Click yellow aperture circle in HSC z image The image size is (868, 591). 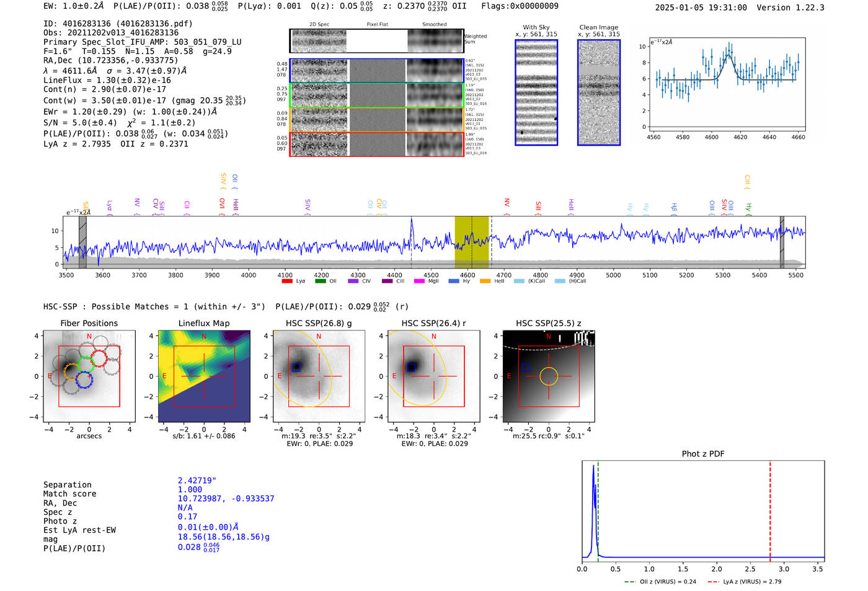tap(549, 376)
